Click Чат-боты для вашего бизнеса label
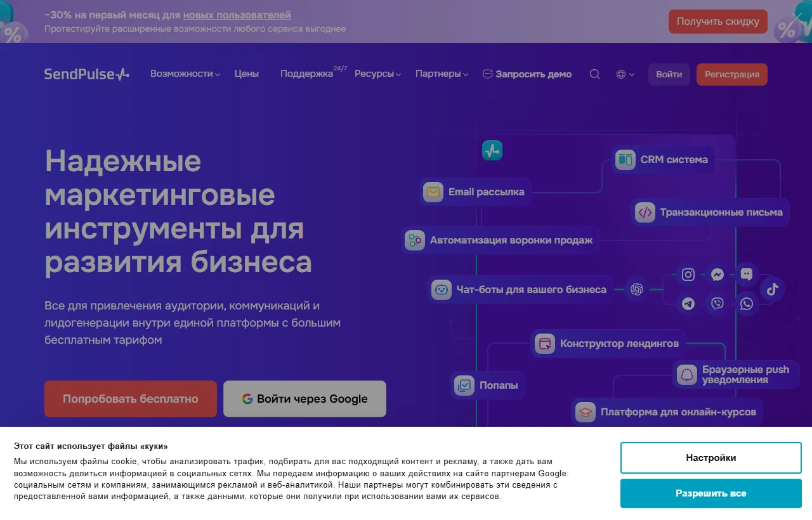 [x=532, y=290]
